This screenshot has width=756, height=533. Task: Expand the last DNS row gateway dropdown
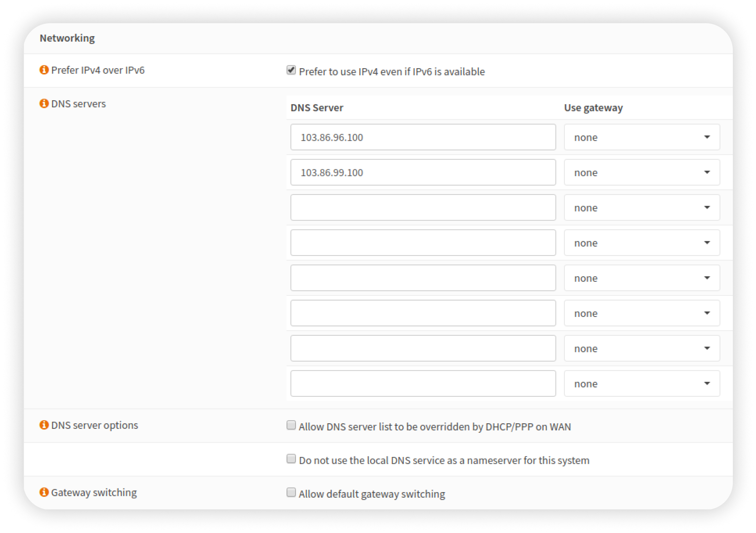[x=642, y=383]
